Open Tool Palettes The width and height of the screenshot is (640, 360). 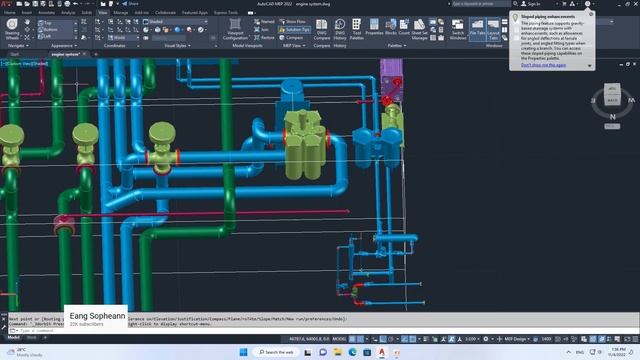click(356, 29)
